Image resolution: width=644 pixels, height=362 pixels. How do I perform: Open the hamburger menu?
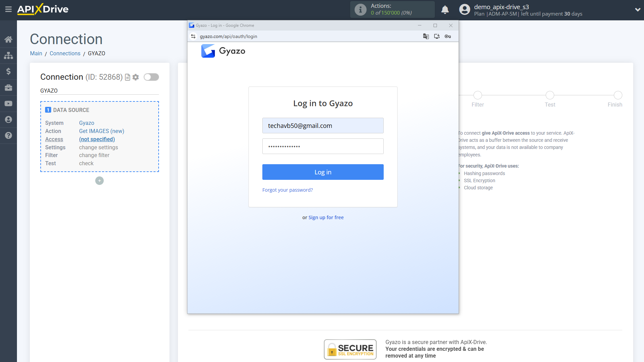tap(8, 10)
